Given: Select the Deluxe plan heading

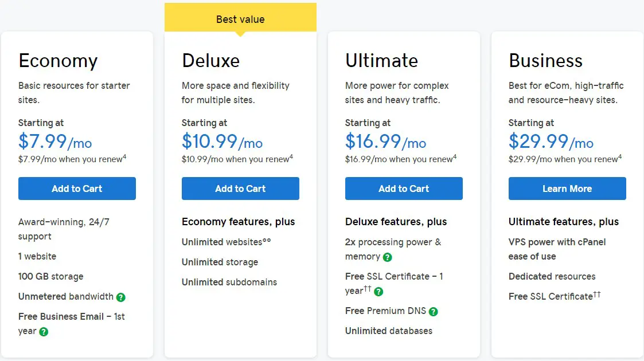Looking at the screenshot, I should coord(210,61).
